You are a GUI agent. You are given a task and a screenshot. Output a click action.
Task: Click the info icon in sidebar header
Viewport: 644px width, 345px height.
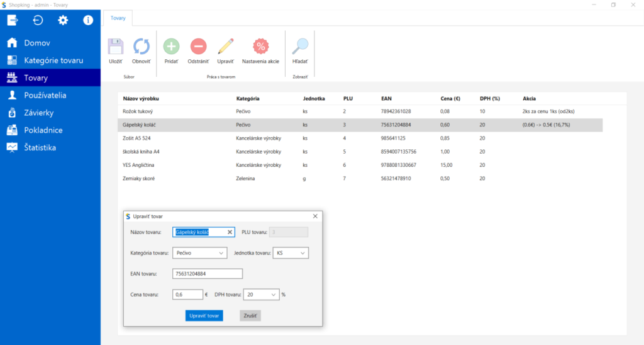pyautogui.click(x=88, y=20)
